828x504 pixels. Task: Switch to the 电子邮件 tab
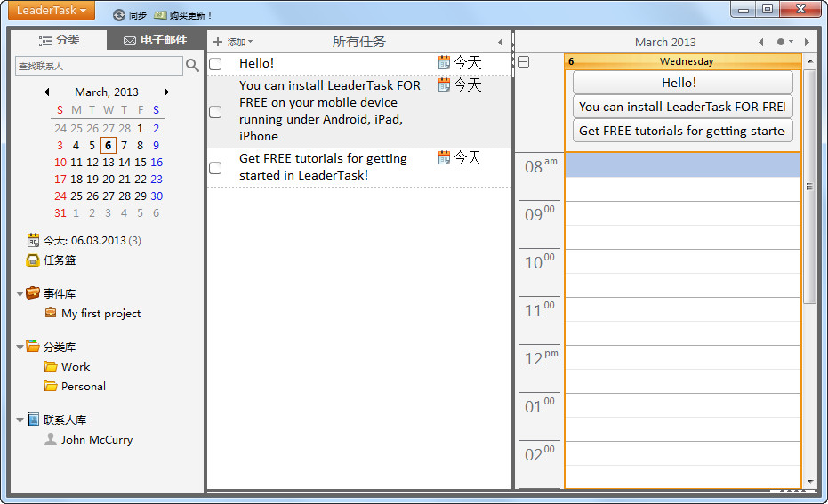click(156, 40)
